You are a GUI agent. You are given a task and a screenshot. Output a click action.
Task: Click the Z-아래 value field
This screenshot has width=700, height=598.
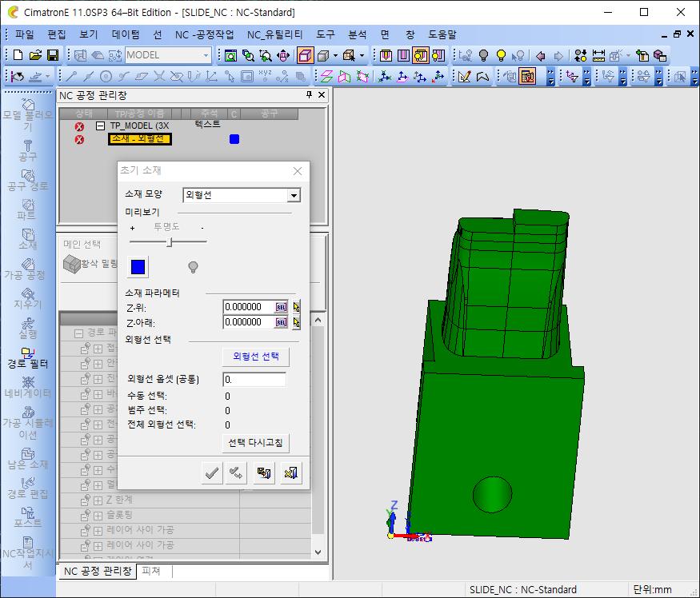(248, 322)
